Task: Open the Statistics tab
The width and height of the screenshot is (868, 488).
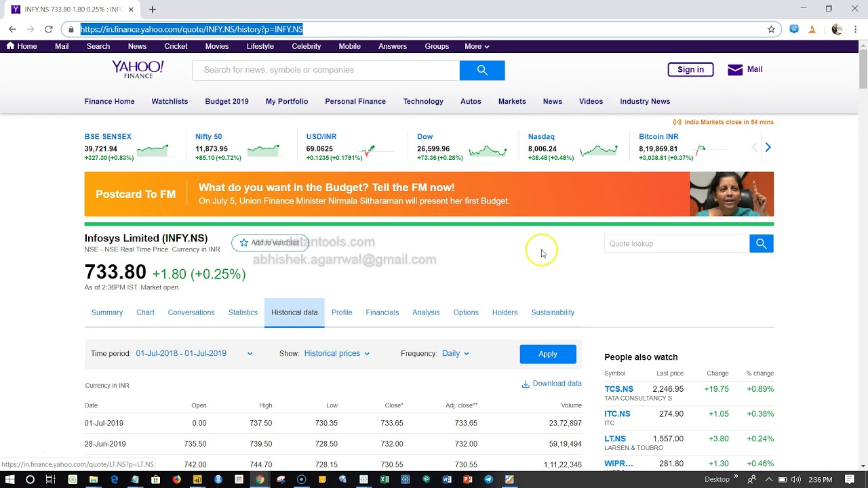Action: 243,312
